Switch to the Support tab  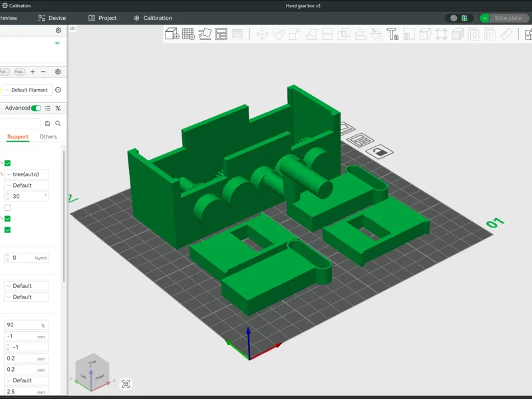pyautogui.click(x=18, y=137)
